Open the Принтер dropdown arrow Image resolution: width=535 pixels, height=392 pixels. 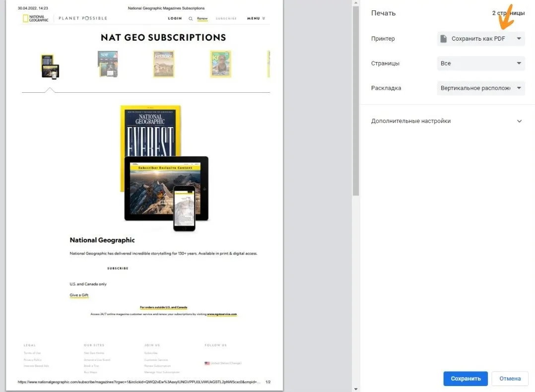pos(519,39)
